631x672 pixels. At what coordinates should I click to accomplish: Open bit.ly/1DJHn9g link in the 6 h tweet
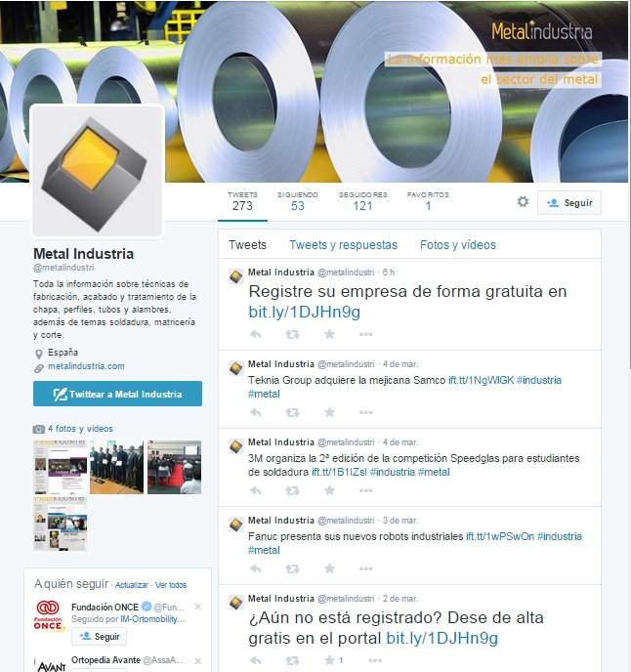305,312
